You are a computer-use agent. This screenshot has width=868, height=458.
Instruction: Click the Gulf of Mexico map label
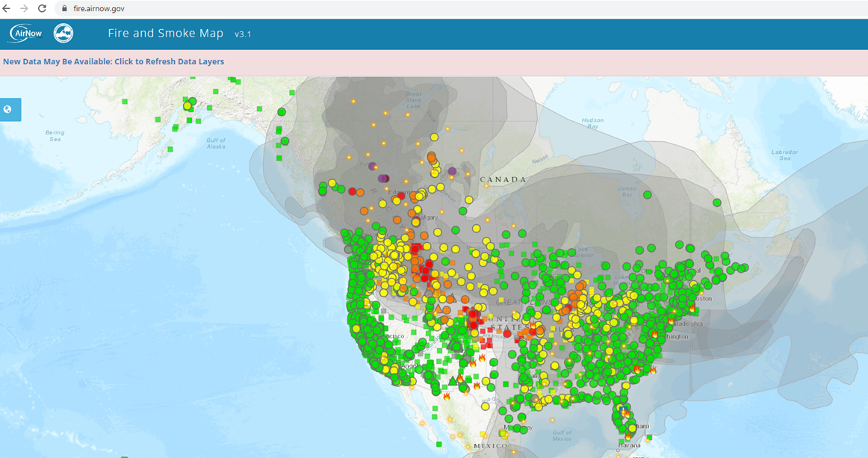click(562, 434)
